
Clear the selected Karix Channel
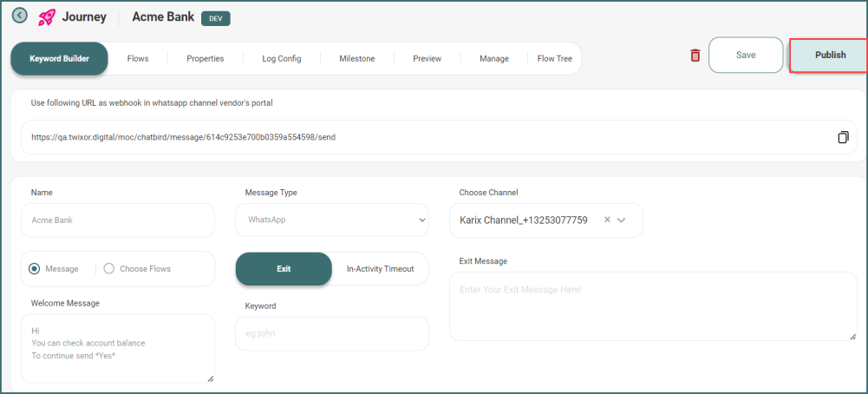click(607, 220)
